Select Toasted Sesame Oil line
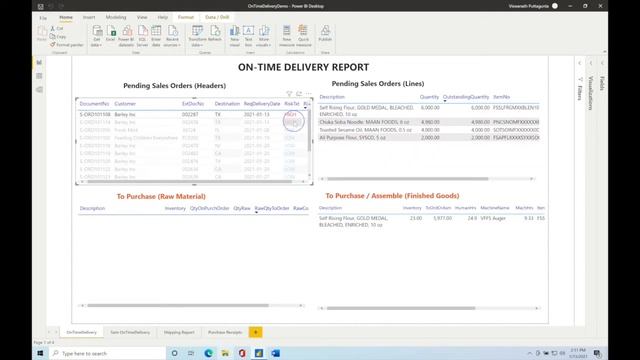This screenshot has height=360, width=640. (429, 130)
